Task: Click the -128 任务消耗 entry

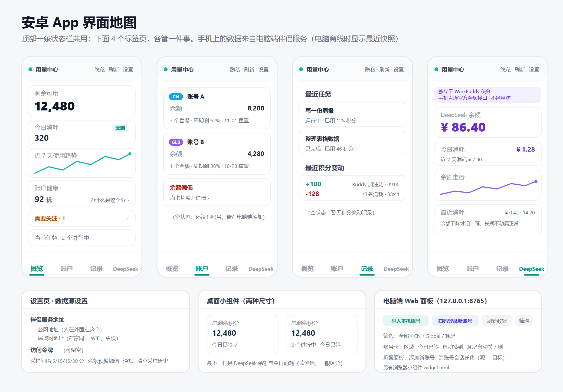Action: 352,194
